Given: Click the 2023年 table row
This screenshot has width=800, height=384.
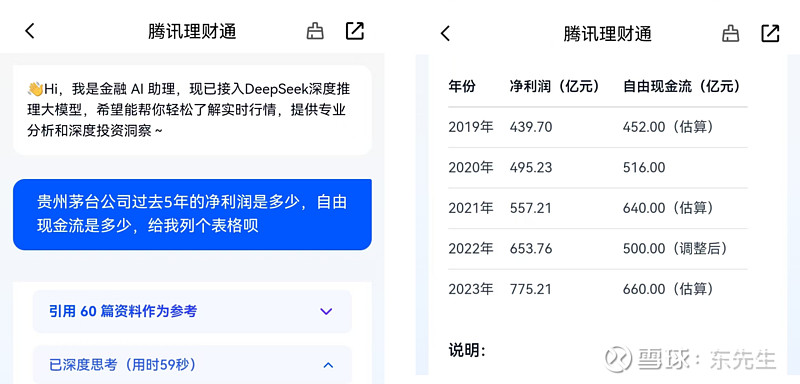Looking at the screenshot, I should (598, 289).
